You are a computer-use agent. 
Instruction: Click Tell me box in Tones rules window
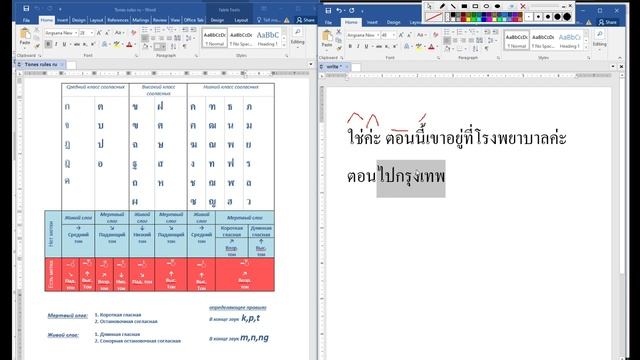(x=269, y=20)
